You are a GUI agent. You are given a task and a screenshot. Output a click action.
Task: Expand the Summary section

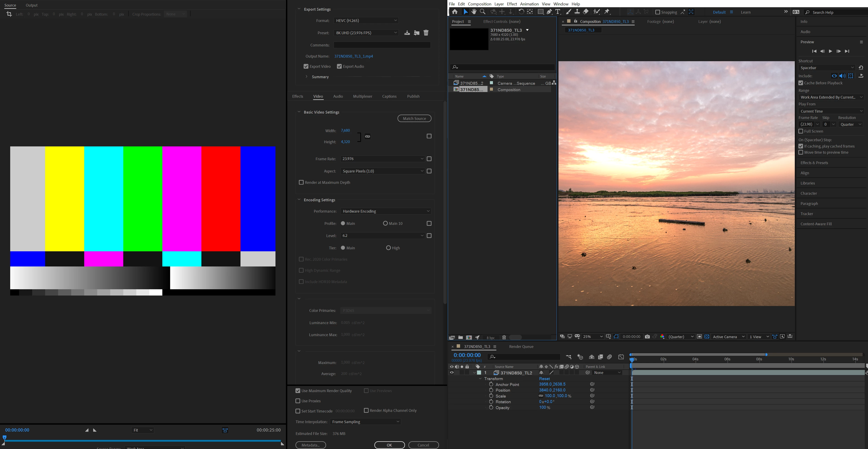click(306, 77)
